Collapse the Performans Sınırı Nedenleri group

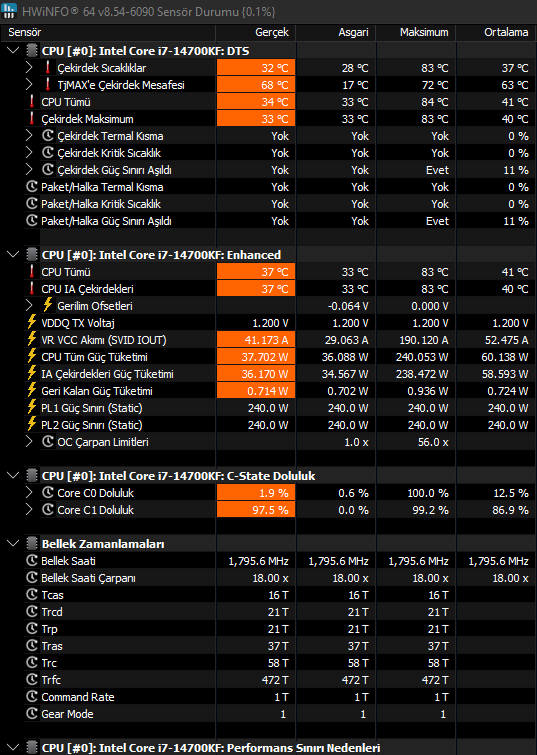tap(13, 748)
